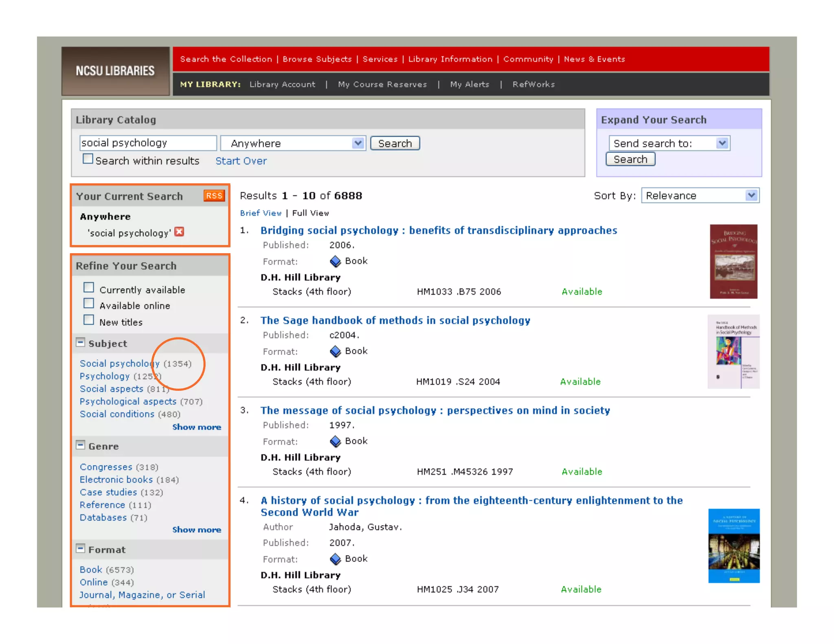
Task: Open Browse Subjects in the red menu
Action: (x=317, y=59)
